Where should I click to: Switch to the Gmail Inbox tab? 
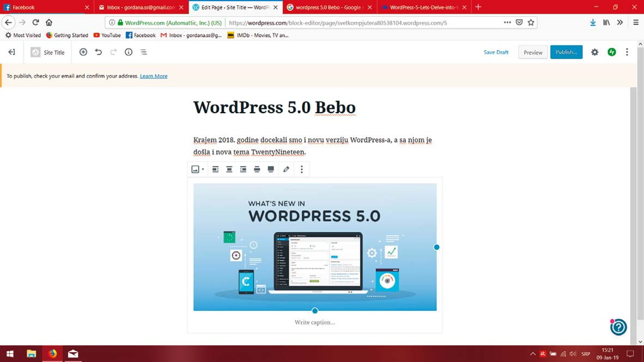point(141,7)
